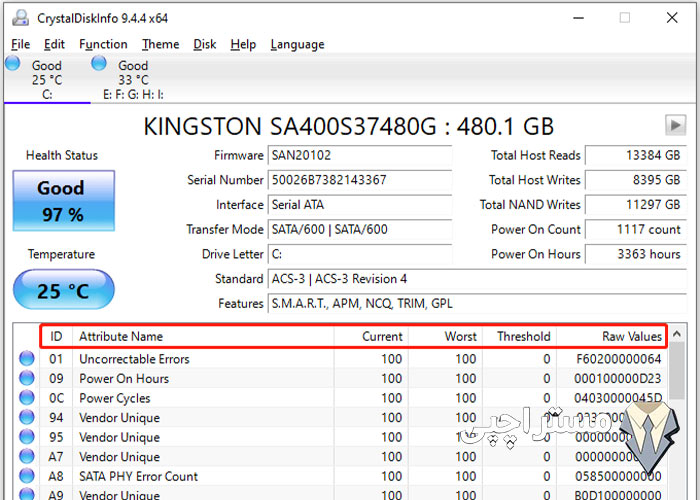Click the Current column header

(x=371, y=336)
